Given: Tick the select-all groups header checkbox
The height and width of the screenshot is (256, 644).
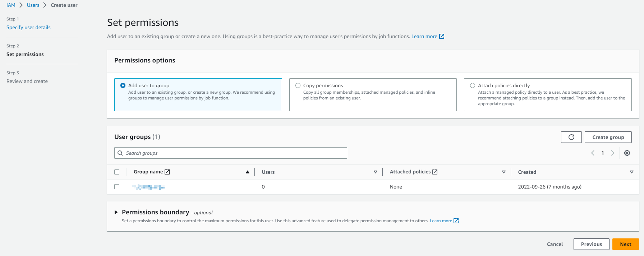Looking at the screenshot, I should coord(117,172).
